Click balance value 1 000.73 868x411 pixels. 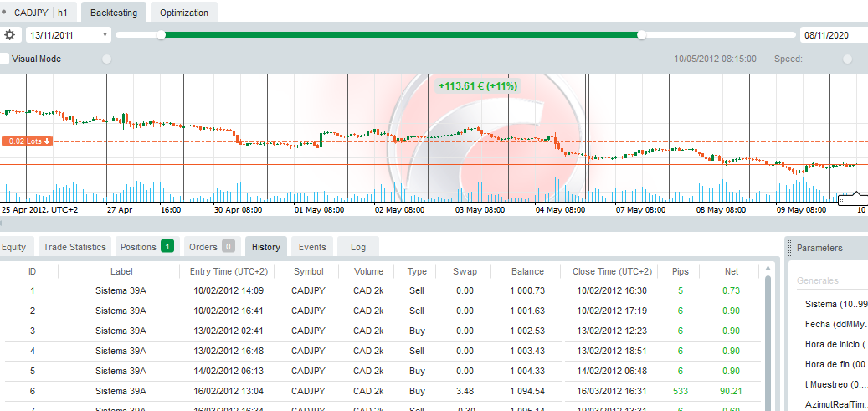pyautogui.click(x=527, y=290)
